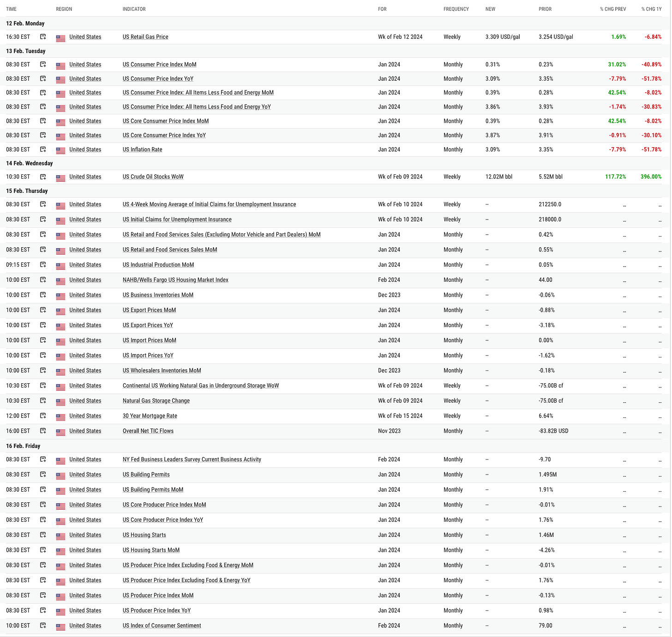
Task: Click the REGION column header
Action: (x=64, y=9)
